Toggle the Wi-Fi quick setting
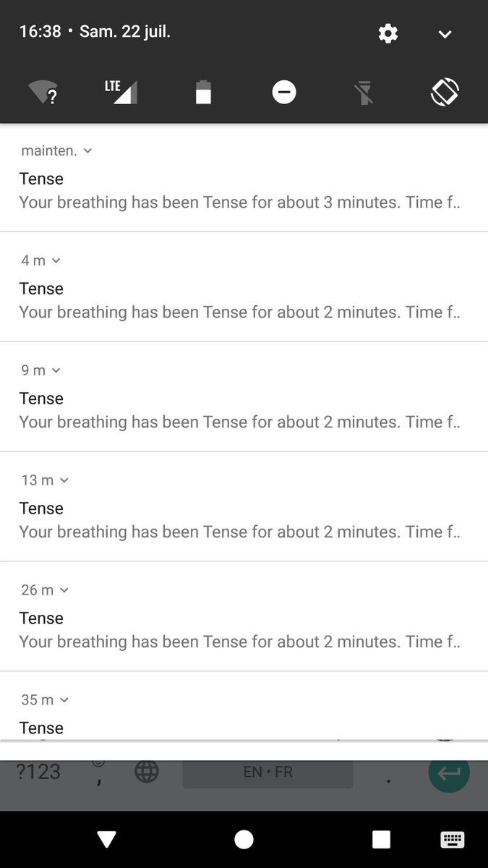Screen dimensions: 488x868 (x=43, y=93)
